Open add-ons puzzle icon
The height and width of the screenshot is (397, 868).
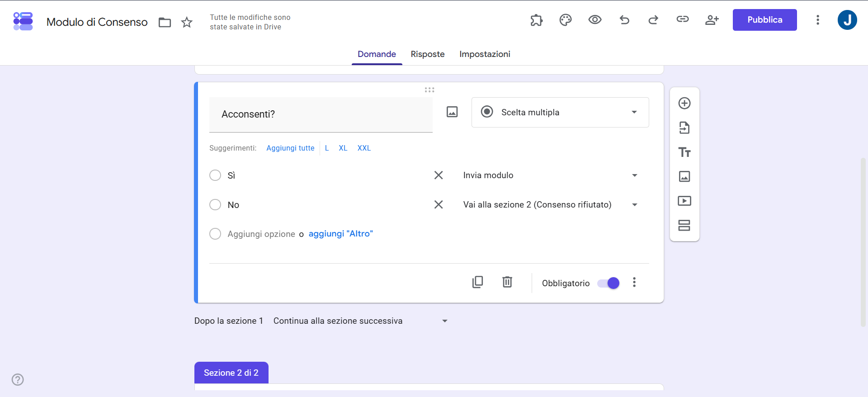536,20
